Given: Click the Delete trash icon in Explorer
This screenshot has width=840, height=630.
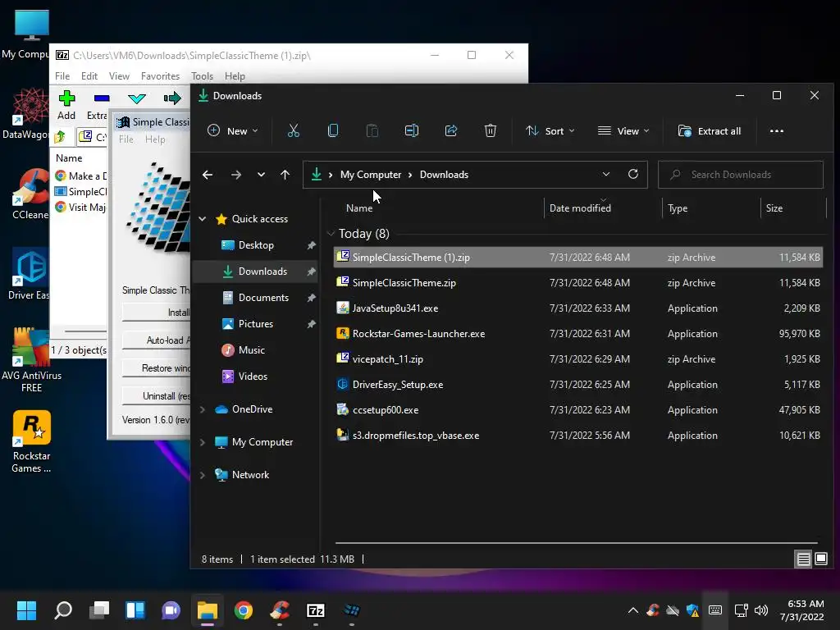Looking at the screenshot, I should pos(491,130).
